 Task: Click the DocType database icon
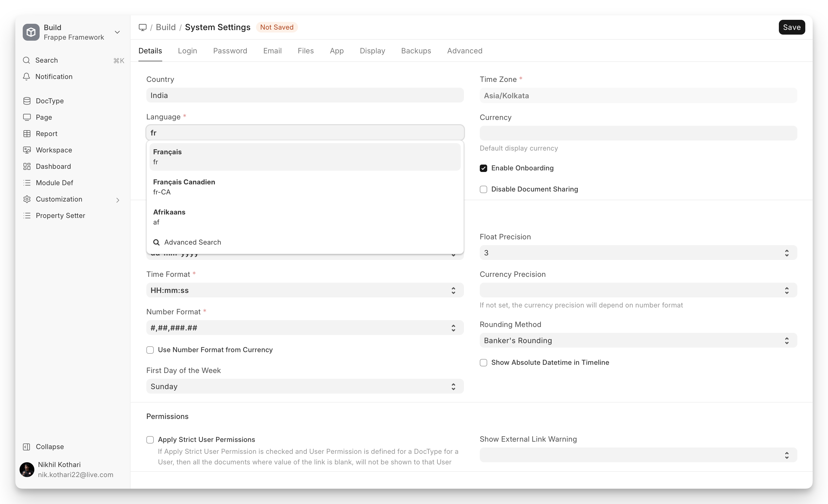(x=27, y=101)
